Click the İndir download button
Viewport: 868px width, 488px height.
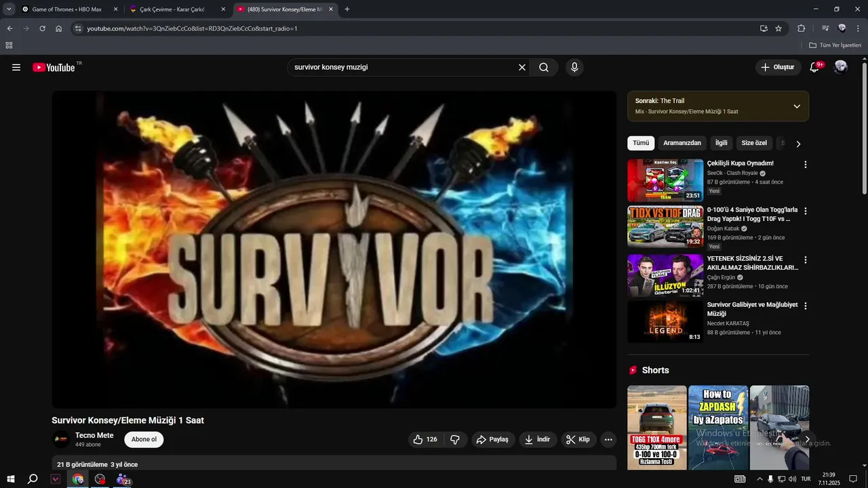(x=538, y=439)
